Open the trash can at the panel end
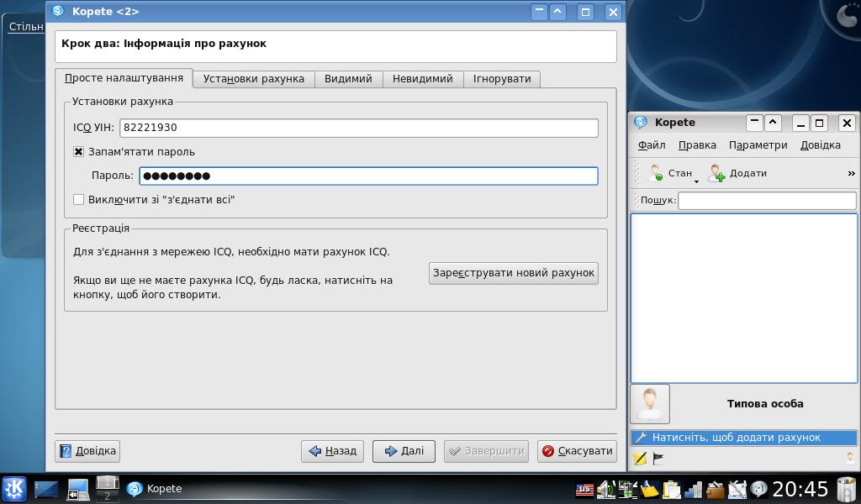Viewport: 861px width, 504px height. click(x=846, y=489)
